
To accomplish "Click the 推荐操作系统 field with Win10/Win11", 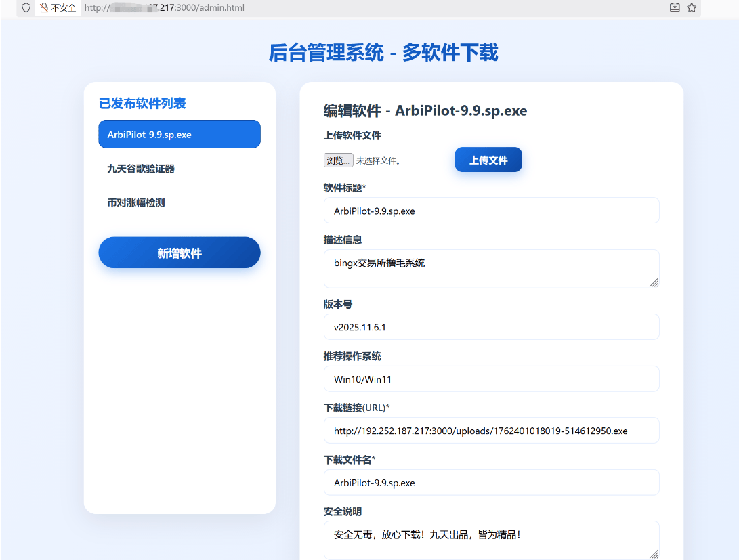I will coord(491,379).
